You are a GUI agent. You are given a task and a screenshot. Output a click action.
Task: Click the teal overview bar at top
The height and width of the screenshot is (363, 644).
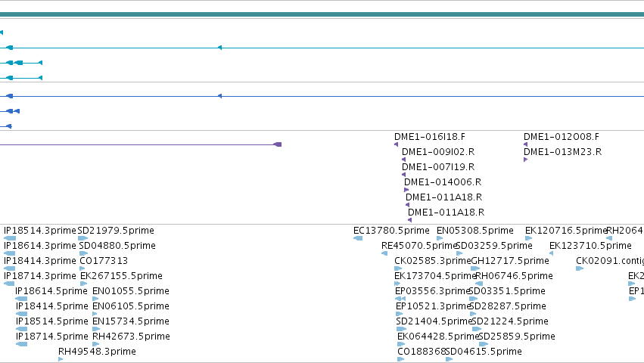[322, 14]
